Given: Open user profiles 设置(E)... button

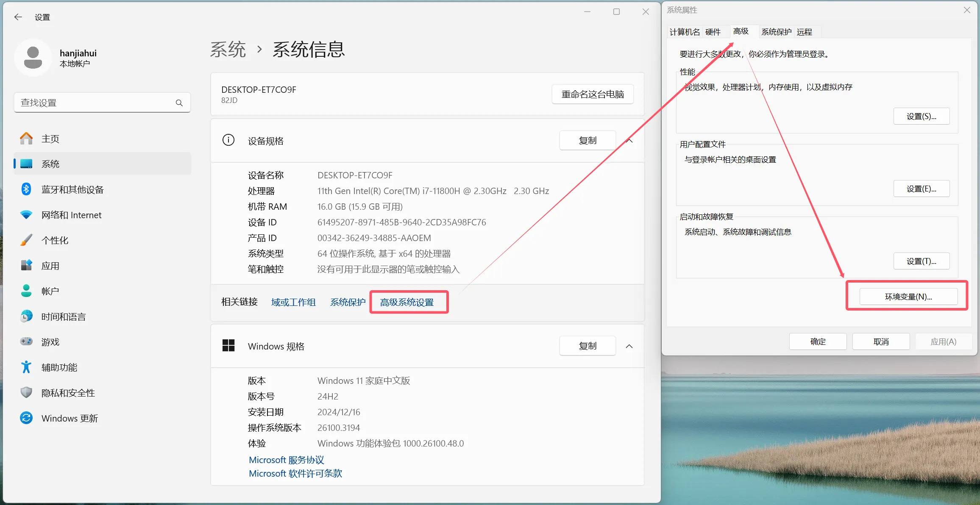Looking at the screenshot, I should pos(922,189).
